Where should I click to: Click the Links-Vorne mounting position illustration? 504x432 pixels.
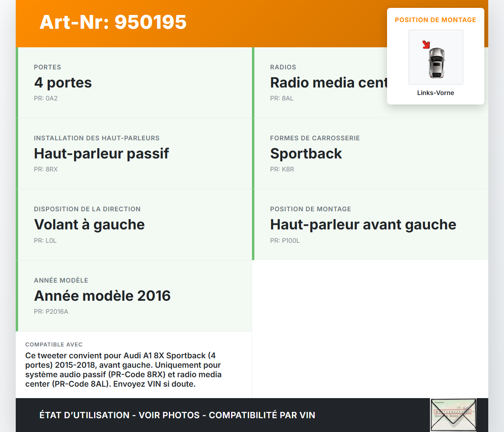pyautogui.click(x=435, y=57)
